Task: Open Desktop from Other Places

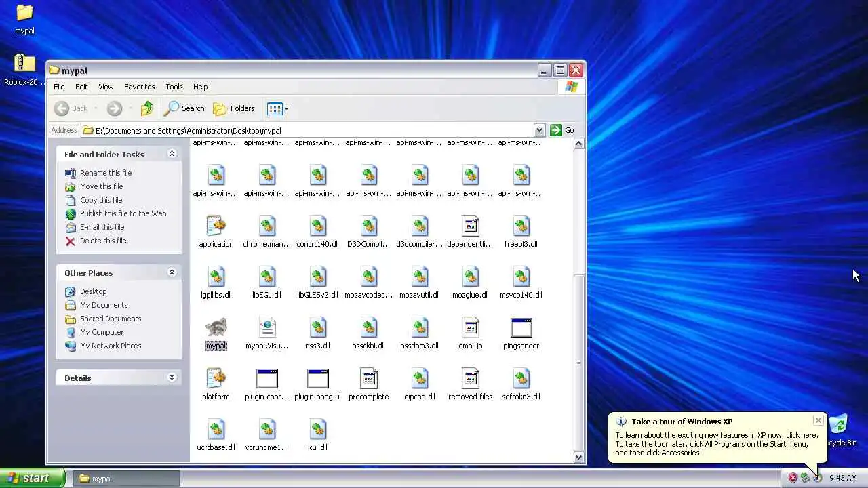Action: [93, 291]
